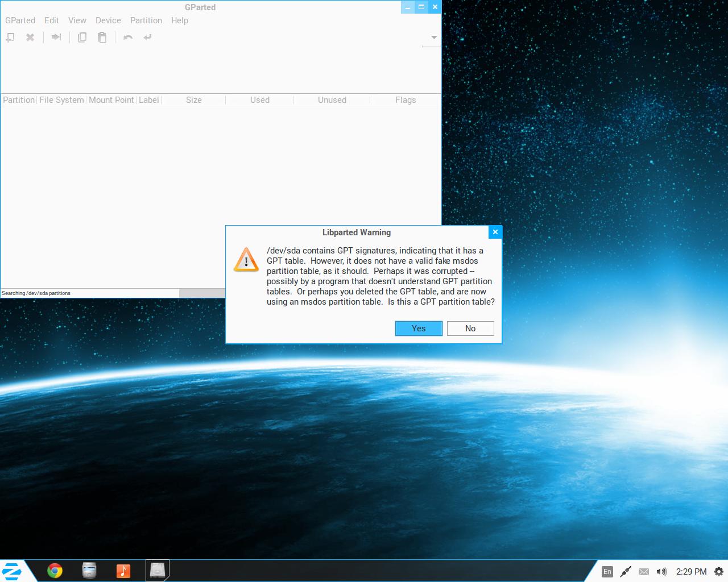This screenshot has height=582, width=728.
Task: Open the volume control tray icon
Action: pos(661,572)
